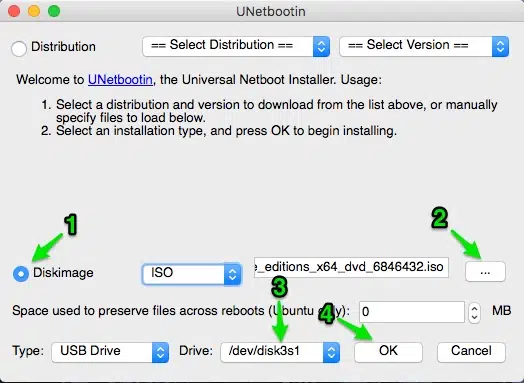Open file browser with the ... button
524x383 pixels.
point(485,271)
